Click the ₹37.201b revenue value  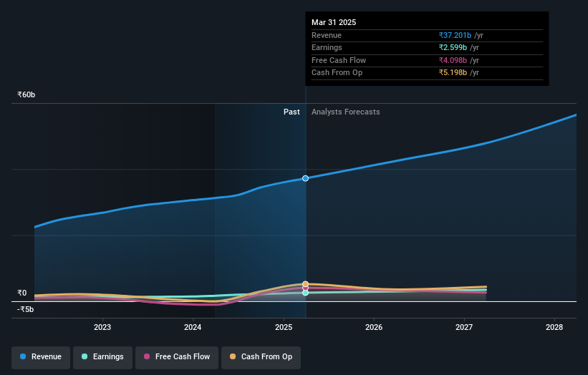[455, 35]
